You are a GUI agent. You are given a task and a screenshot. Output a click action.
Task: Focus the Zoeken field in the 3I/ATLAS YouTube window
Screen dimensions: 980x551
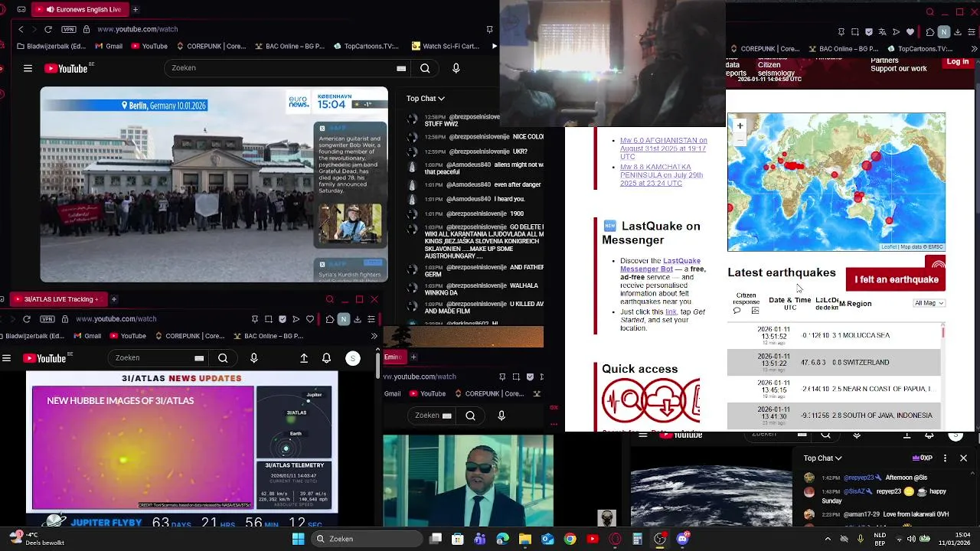click(x=157, y=358)
